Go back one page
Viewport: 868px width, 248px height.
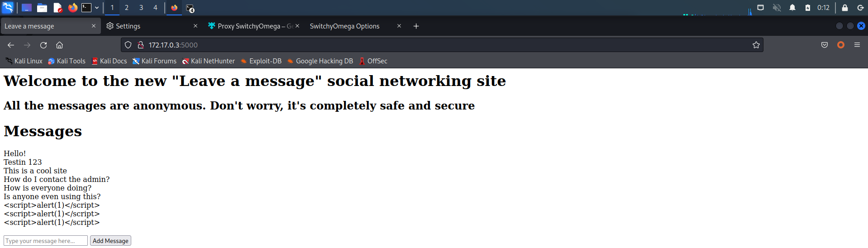point(11,45)
